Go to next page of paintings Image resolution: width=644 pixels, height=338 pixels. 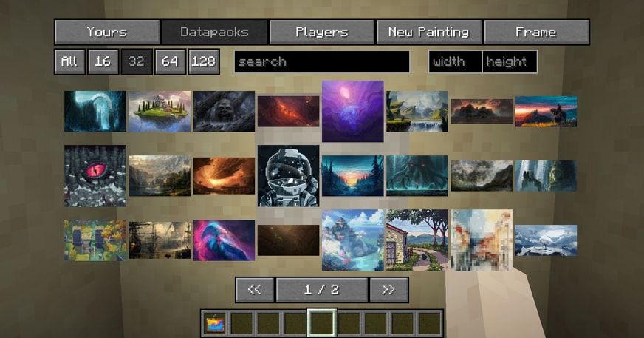coord(388,290)
